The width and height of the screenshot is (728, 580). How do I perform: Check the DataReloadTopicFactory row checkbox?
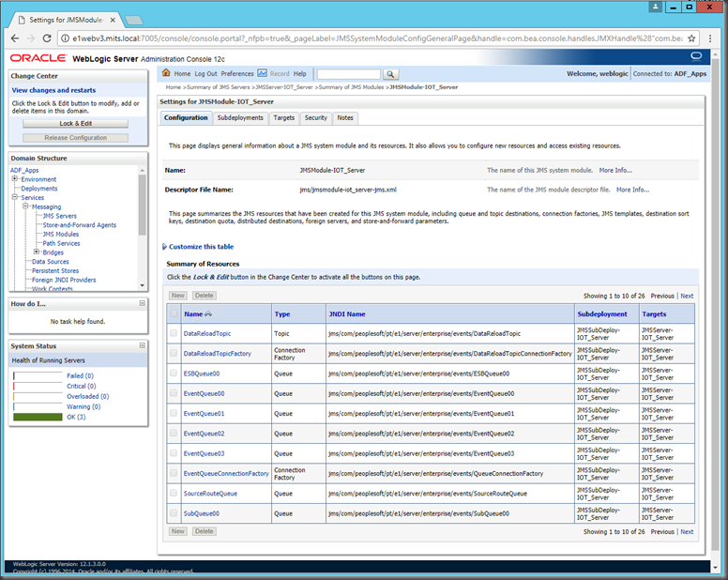click(174, 353)
